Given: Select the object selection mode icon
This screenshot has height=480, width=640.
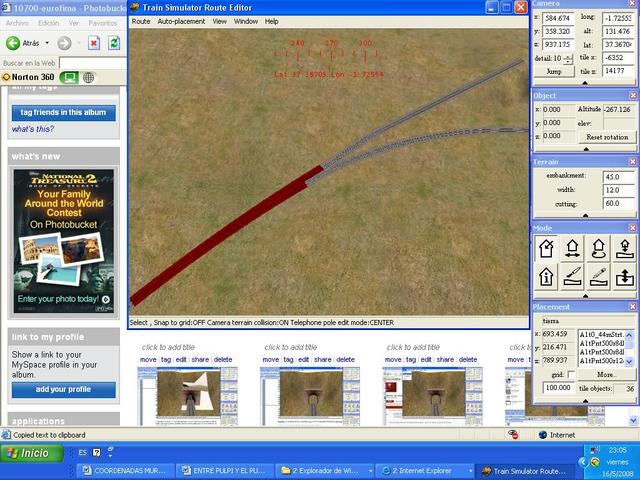Looking at the screenshot, I should [x=547, y=249].
